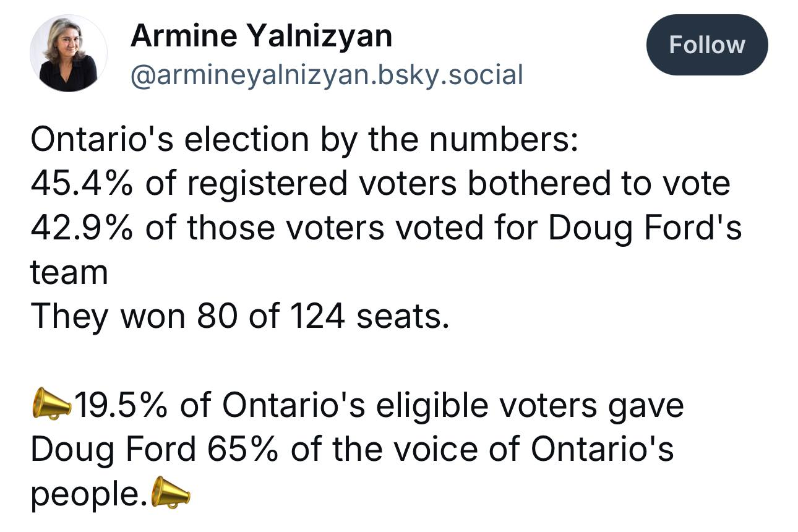Click the megaphone emoji before 19.5%
This screenshot has width=798, height=532.
[51, 404]
